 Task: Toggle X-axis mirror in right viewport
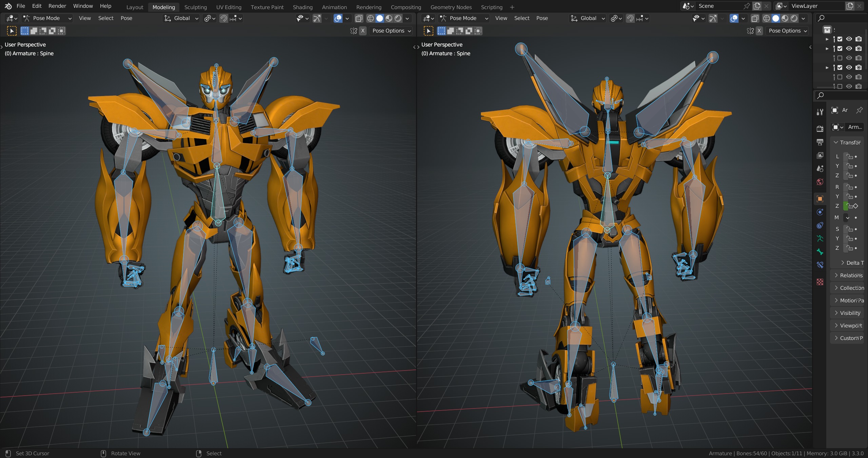tap(759, 31)
